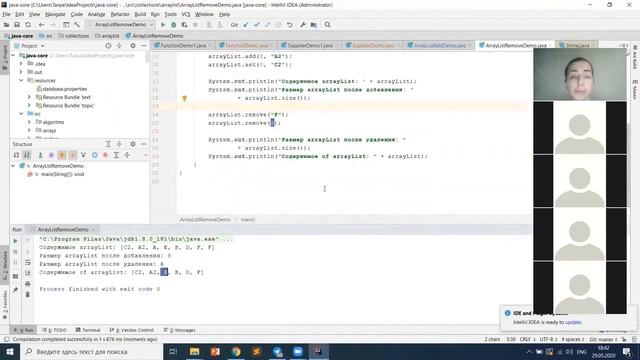This screenshot has width=640, height=360.
Task: Open Project Structure folder icon in toolbar
Action: pos(314,25)
